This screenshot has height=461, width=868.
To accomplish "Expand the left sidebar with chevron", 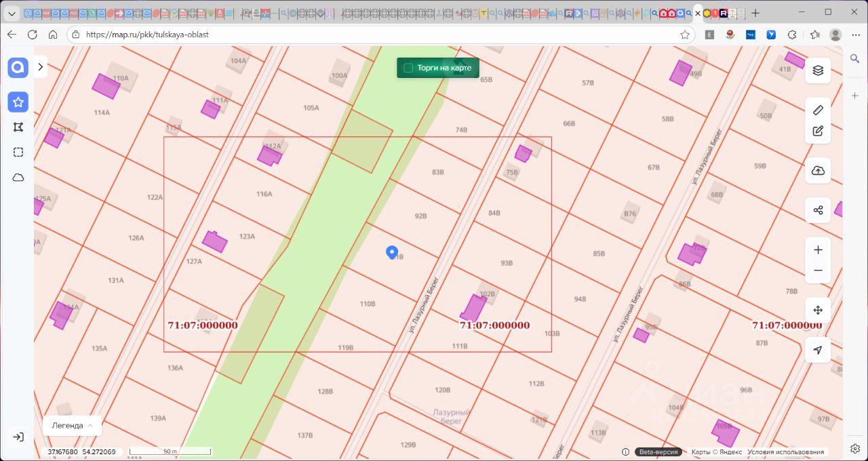I will pos(41,66).
